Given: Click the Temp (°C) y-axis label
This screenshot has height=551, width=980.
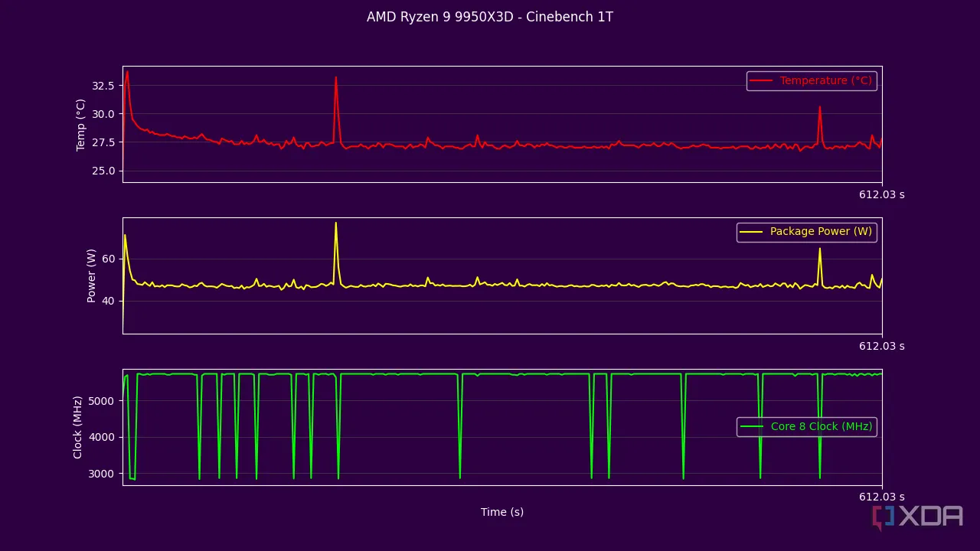Looking at the screenshot, I should click(81, 124).
